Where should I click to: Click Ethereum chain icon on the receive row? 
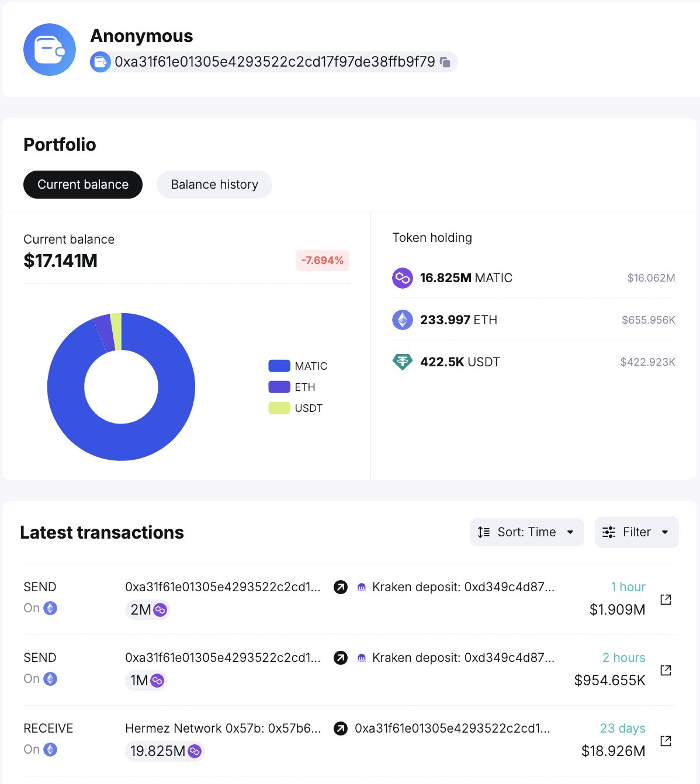51,750
